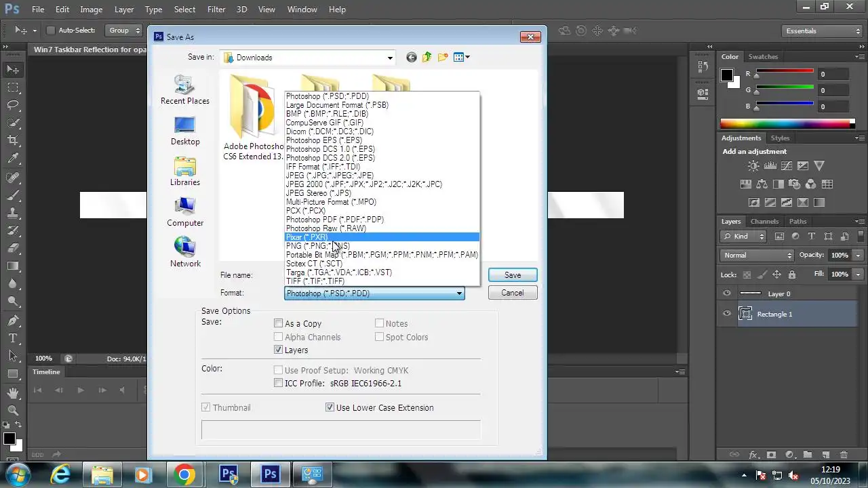This screenshot has height=488, width=868.
Task: Hide Layer 0 with eye icon
Action: coord(727,293)
